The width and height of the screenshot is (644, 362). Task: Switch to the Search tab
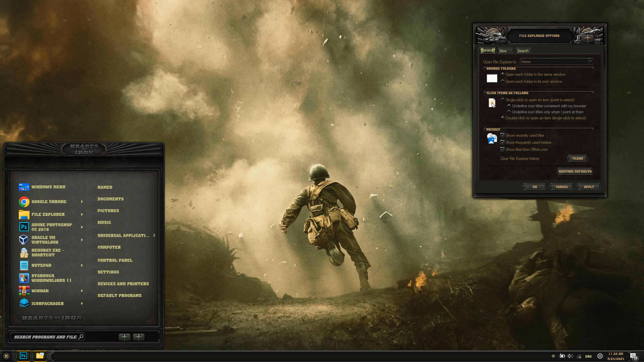tap(523, 51)
